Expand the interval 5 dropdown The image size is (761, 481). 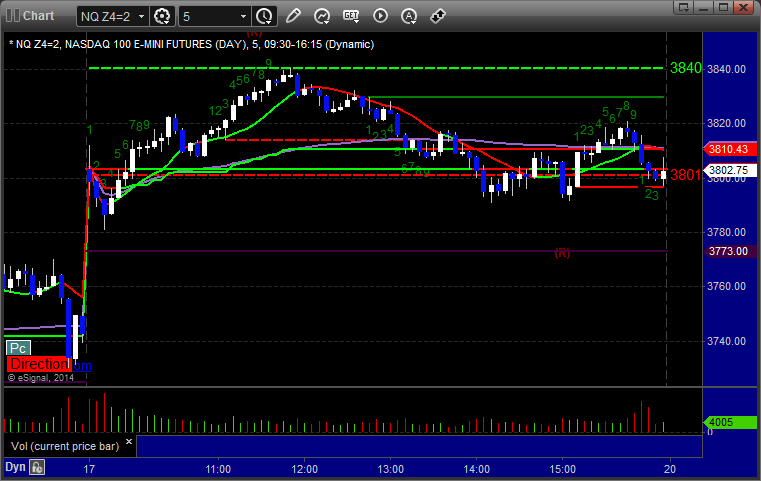(x=243, y=17)
